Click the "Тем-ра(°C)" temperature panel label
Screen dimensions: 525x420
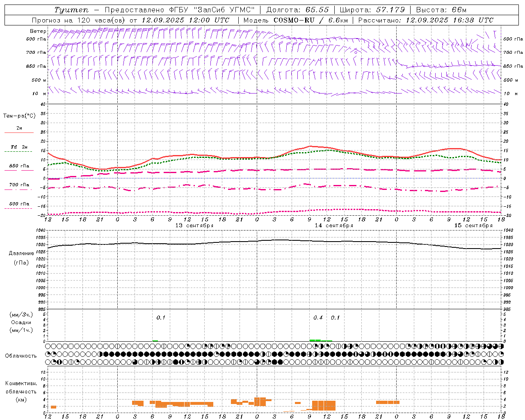point(19,116)
